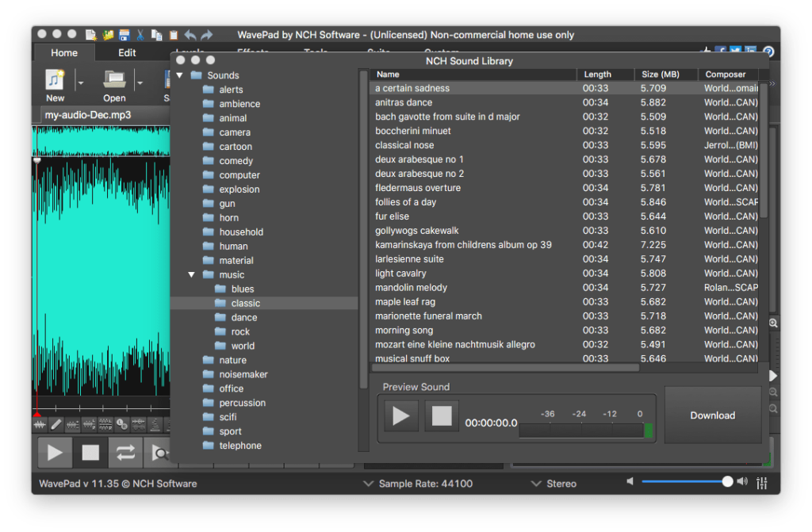Click the clipboard Paste icon
812x532 pixels.
(174, 35)
